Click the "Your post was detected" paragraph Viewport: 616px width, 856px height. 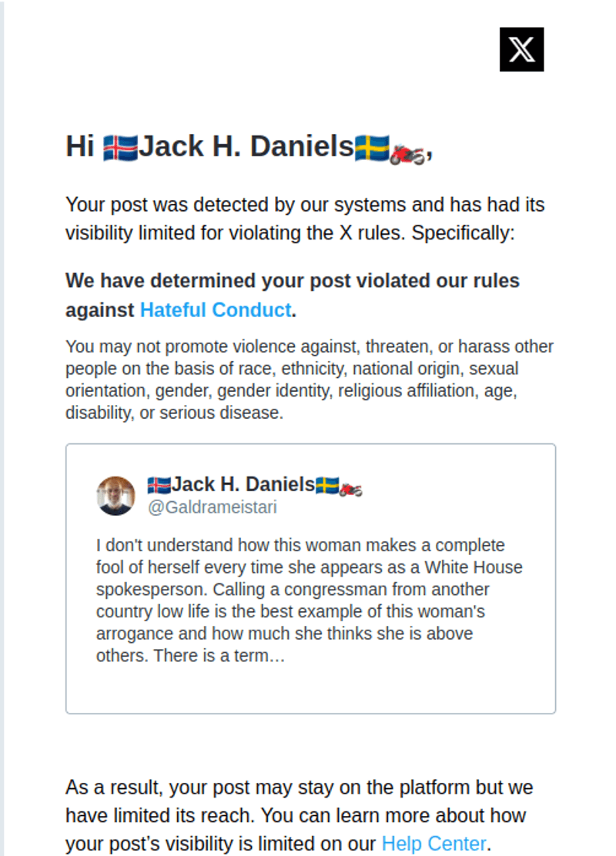point(305,219)
